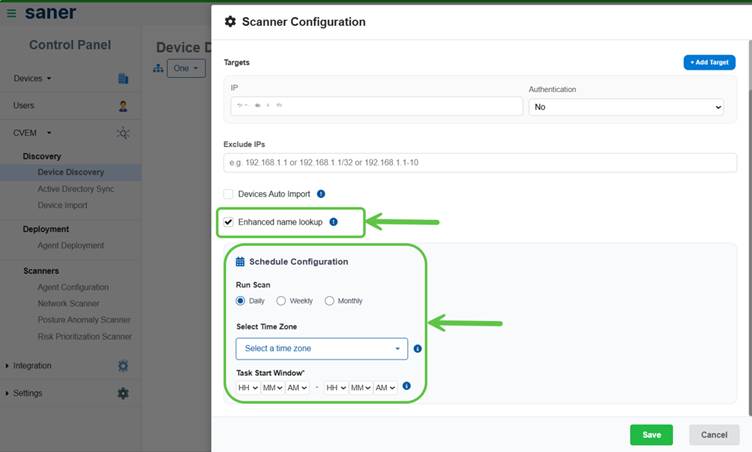Click the Save button
The width and height of the screenshot is (752, 452).
pyautogui.click(x=651, y=435)
